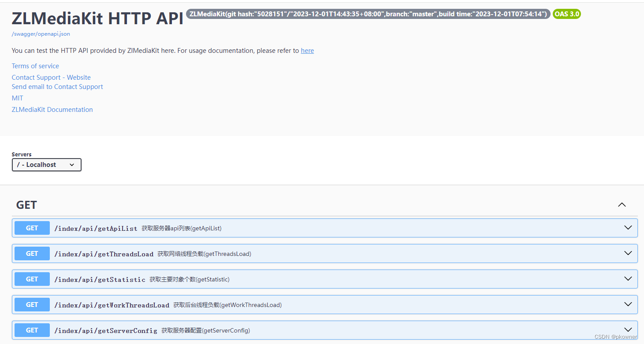
Task: Open the Servers dropdown showing Localhost
Action: (x=47, y=165)
